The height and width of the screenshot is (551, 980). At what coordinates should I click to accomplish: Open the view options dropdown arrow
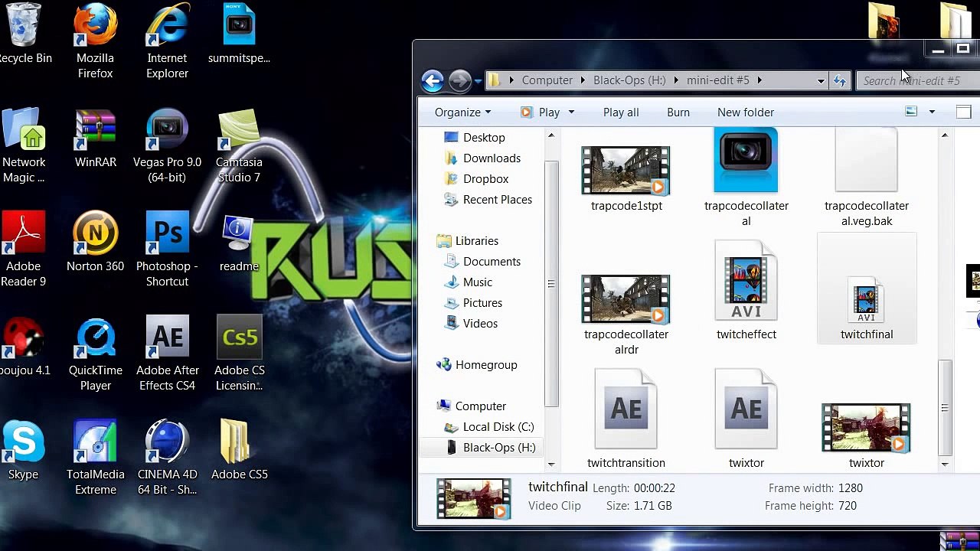932,112
